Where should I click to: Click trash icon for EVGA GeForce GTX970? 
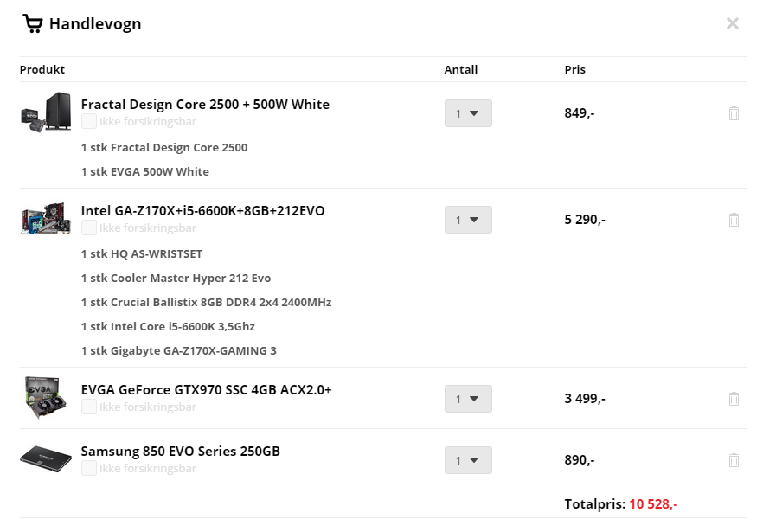point(734,399)
